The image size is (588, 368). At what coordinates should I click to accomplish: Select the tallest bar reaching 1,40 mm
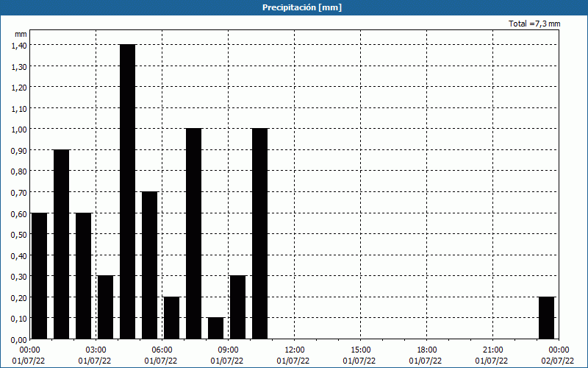point(127,191)
